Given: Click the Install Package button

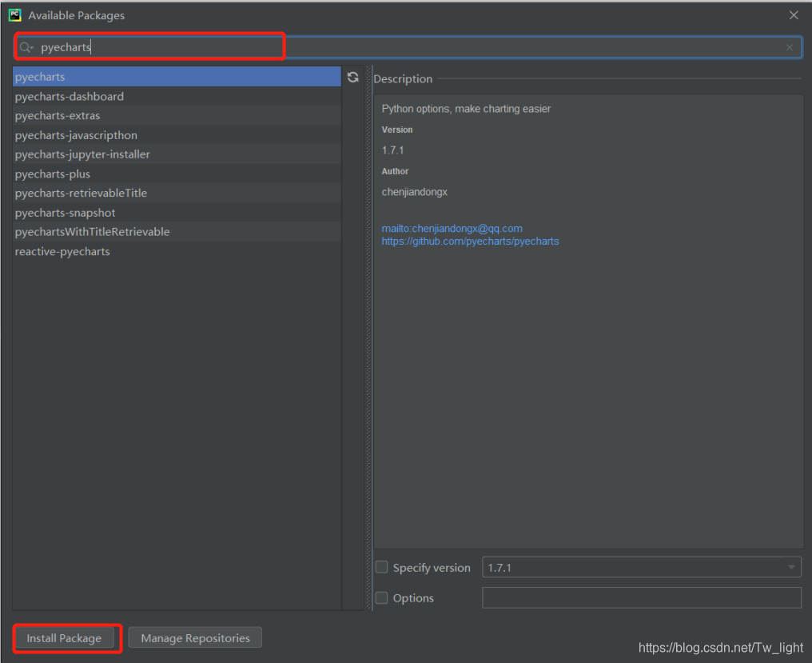Looking at the screenshot, I should click(x=64, y=638).
